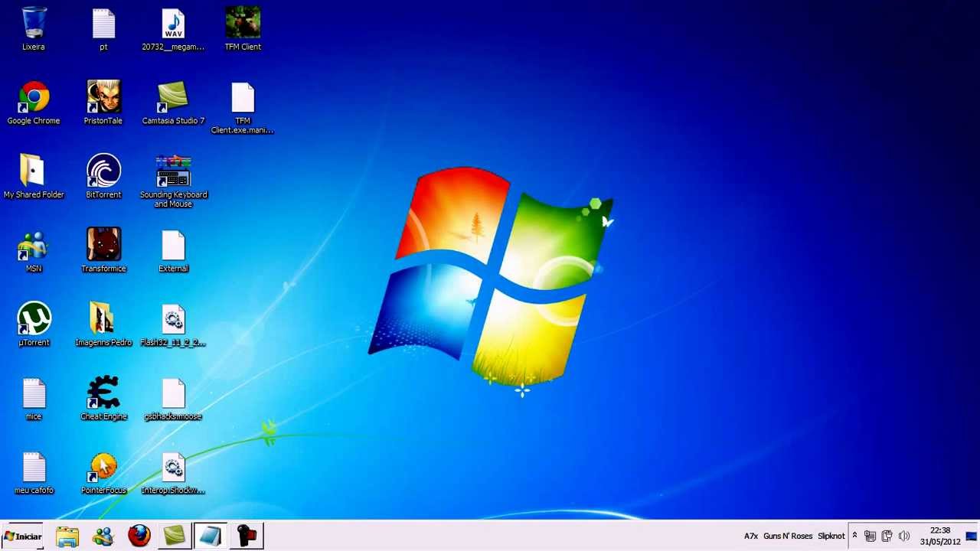Open the network tray icon

870,536
